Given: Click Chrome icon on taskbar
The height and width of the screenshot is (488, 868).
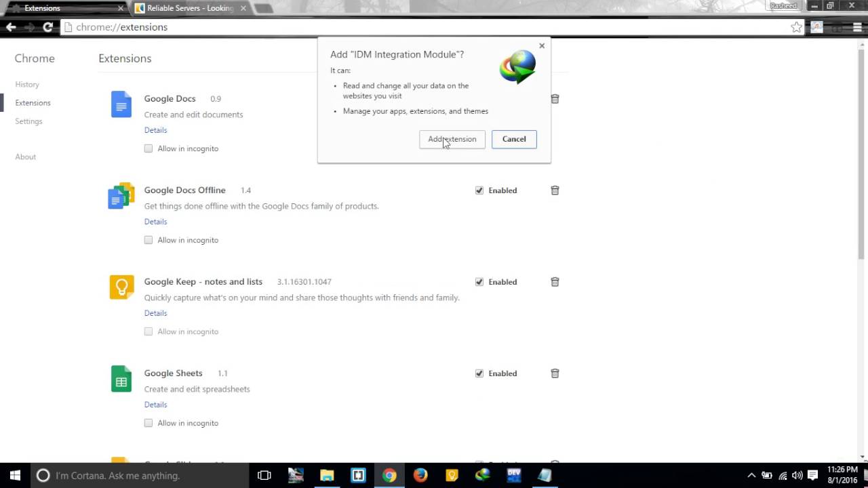Looking at the screenshot, I should coord(389,475).
